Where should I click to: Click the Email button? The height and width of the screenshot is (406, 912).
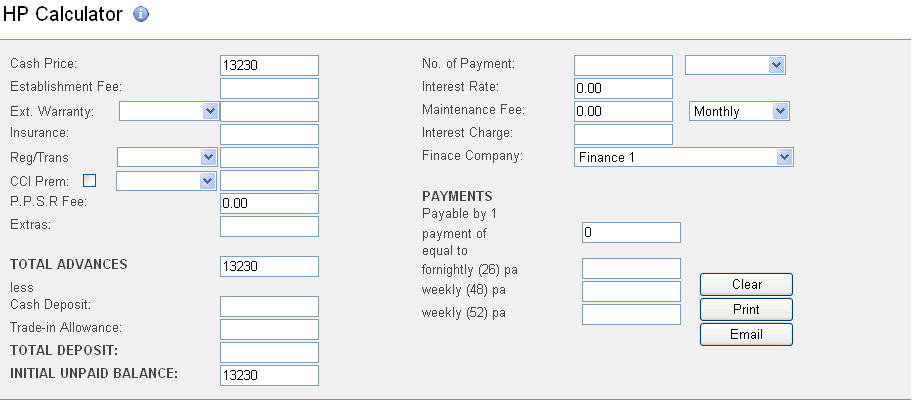(x=746, y=334)
